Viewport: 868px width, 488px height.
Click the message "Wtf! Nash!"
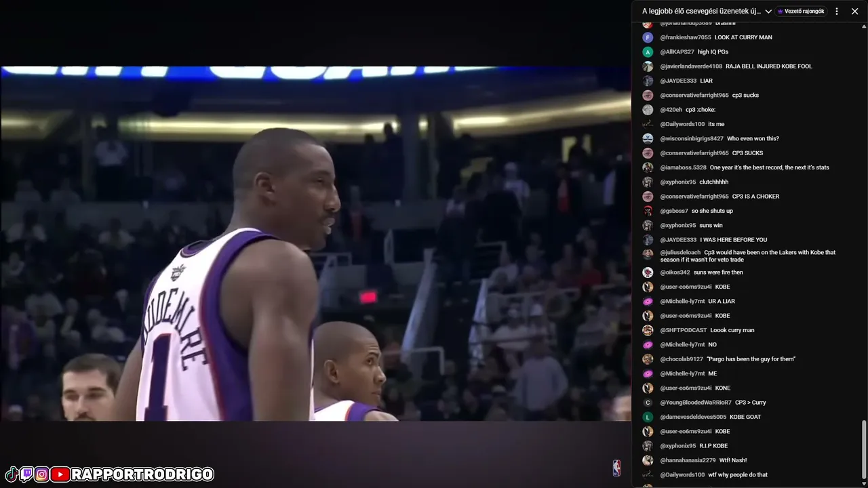(x=733, y=460)
